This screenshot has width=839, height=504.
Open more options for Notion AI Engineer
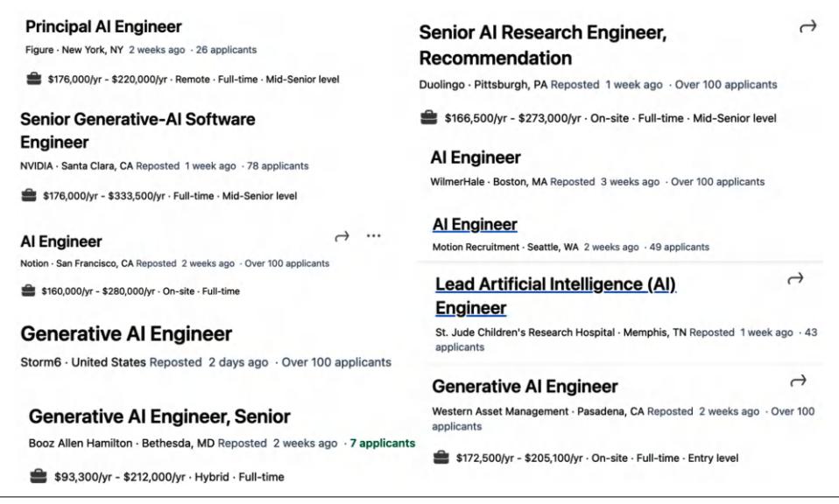374,237
